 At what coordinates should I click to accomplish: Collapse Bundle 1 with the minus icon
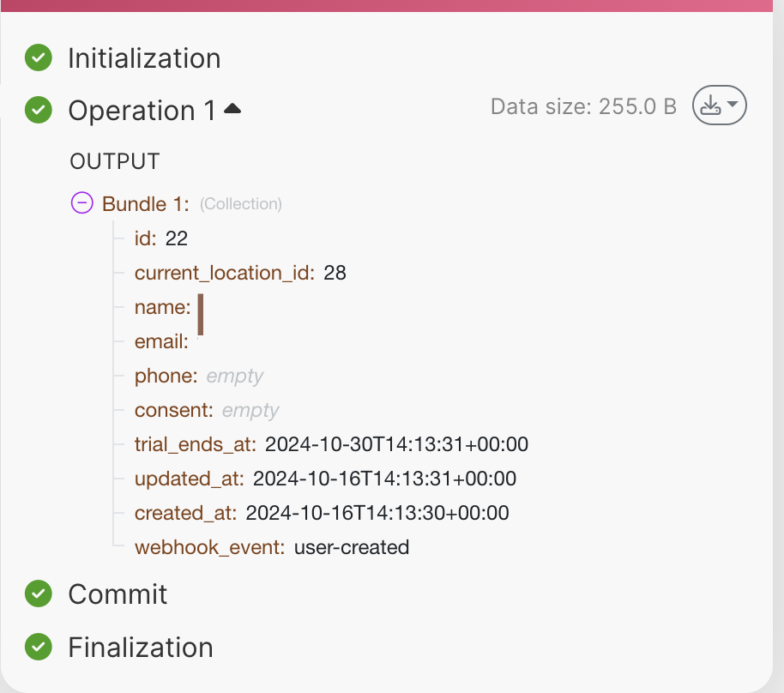[x=81, y=203]
